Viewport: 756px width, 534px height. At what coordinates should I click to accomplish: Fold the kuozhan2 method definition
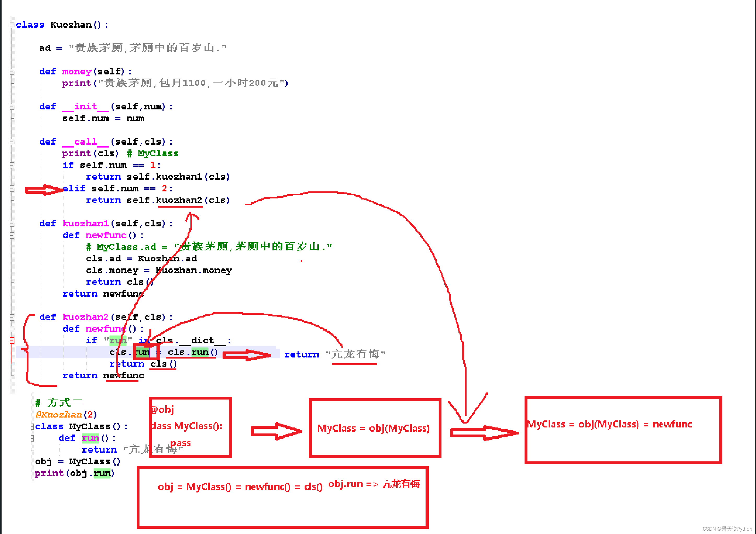click(x=12, y=317)
